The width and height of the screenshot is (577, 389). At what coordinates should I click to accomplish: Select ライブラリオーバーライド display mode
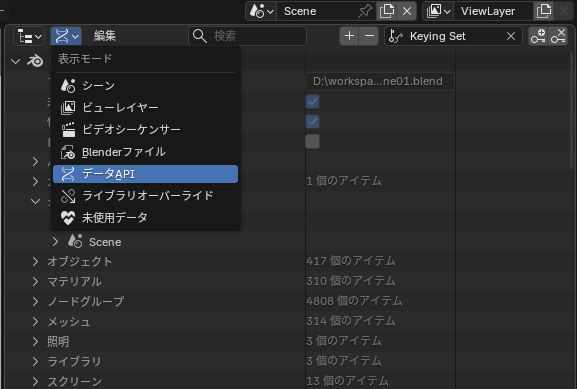click(x=145, y=196)
